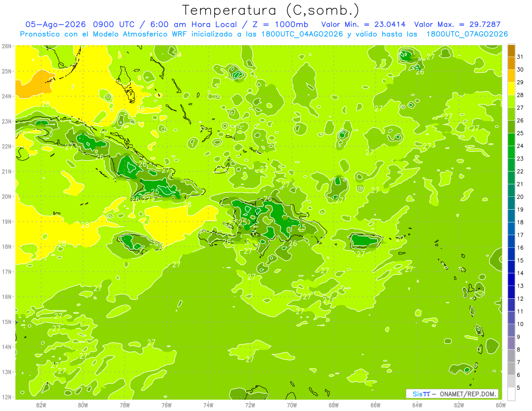
Task: Click the pressure level "Z = 1000mb"
Action: coord(279,24)
